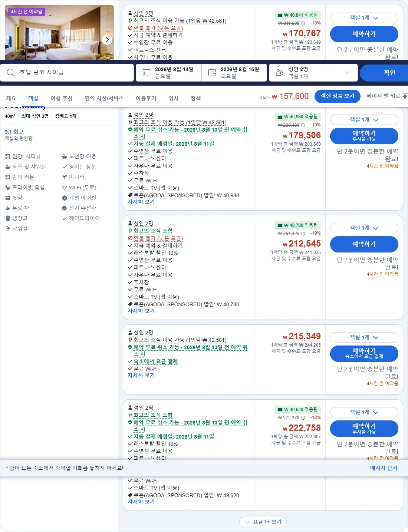Switch to the 여행 추천 tab
This screenshot has height=532, width=408.
tap(62, 98)
